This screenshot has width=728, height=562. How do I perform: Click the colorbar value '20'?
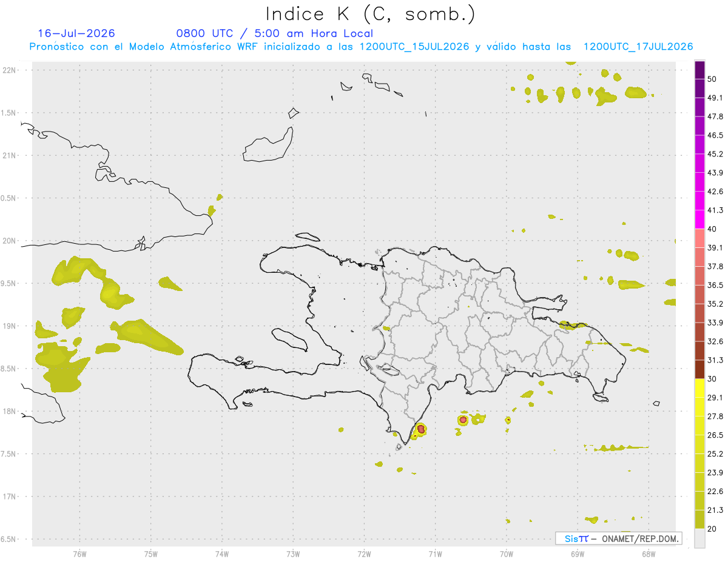click(713, 529)
